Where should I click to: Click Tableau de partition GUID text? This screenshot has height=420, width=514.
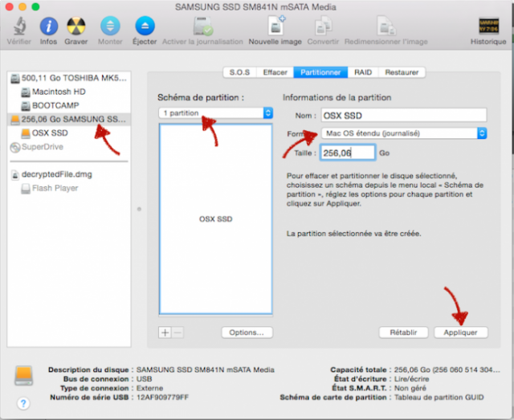(x=439, y=398)
